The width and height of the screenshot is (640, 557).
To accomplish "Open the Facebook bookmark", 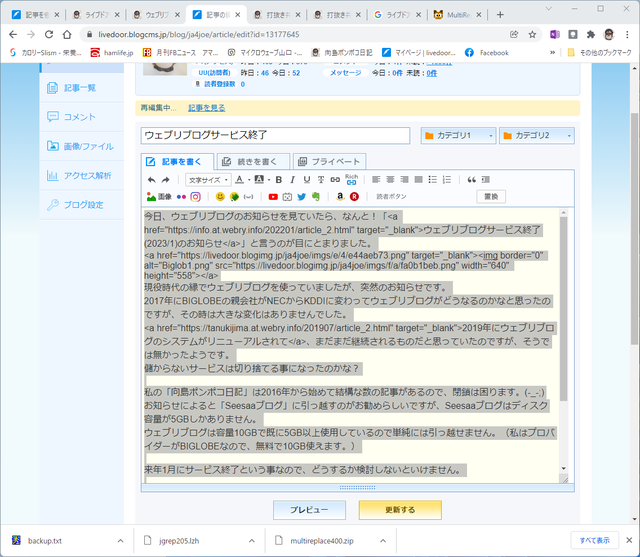I will (487, 52).
